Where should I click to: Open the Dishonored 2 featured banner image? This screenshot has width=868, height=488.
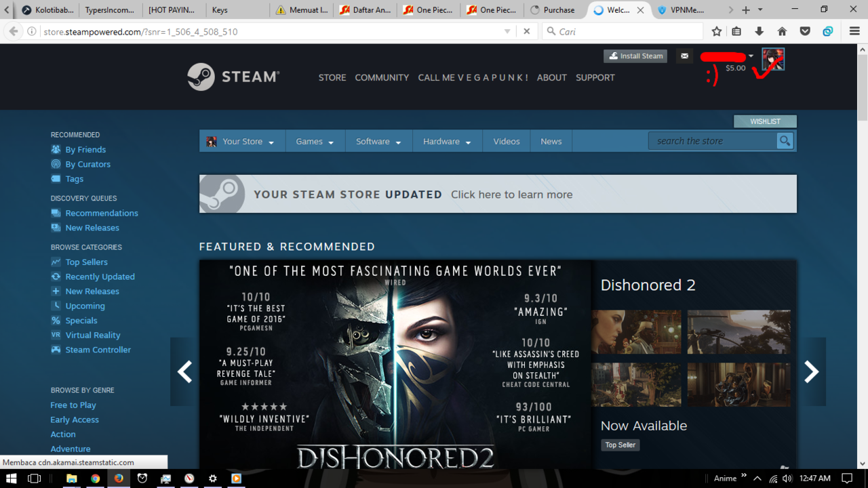coord(395,364)
